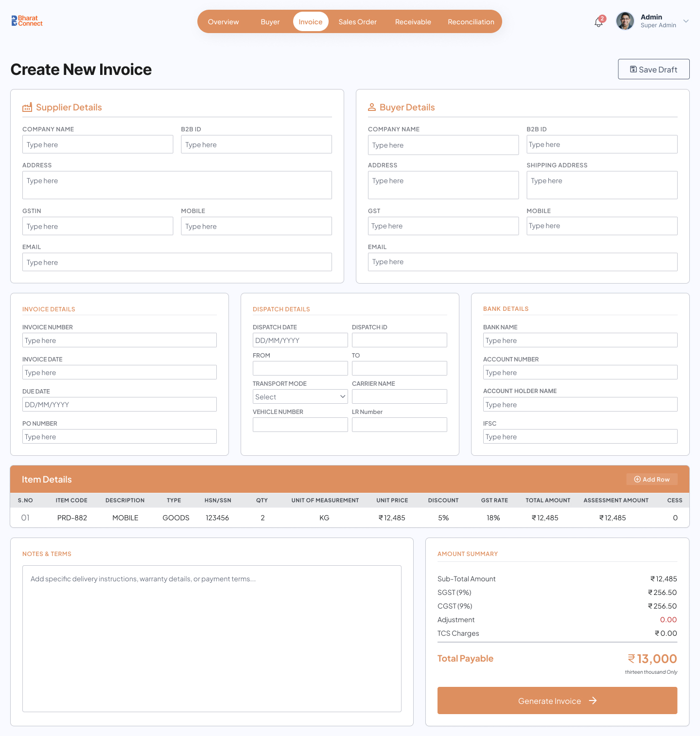
Task: Click the ASSESSMENT AMOUNT column header
Action: (616, 500)
